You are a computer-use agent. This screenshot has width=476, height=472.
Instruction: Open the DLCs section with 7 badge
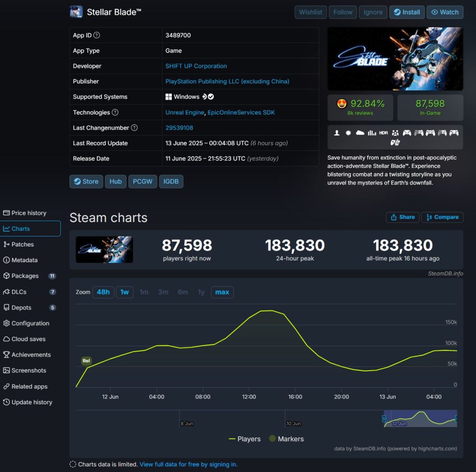30,292
